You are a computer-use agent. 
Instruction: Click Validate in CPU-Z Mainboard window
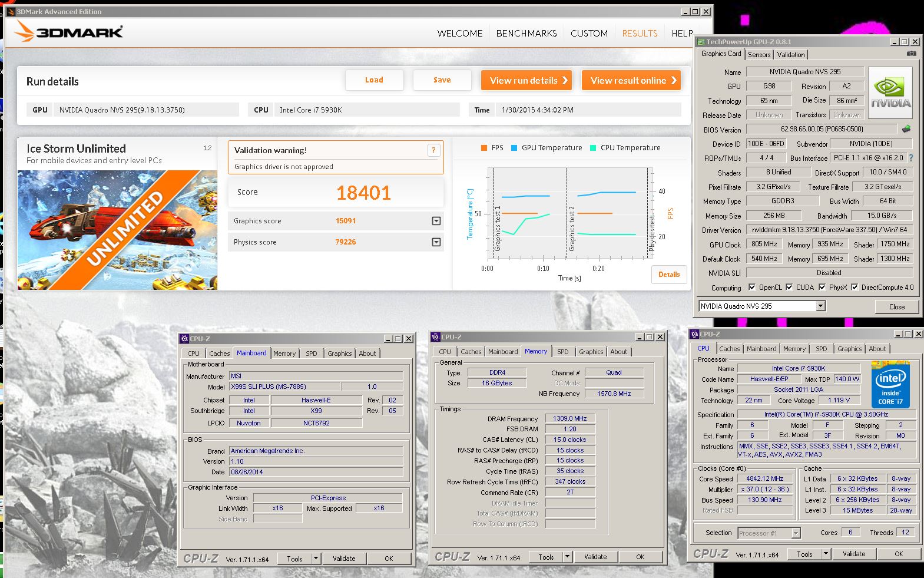(344, 559)
